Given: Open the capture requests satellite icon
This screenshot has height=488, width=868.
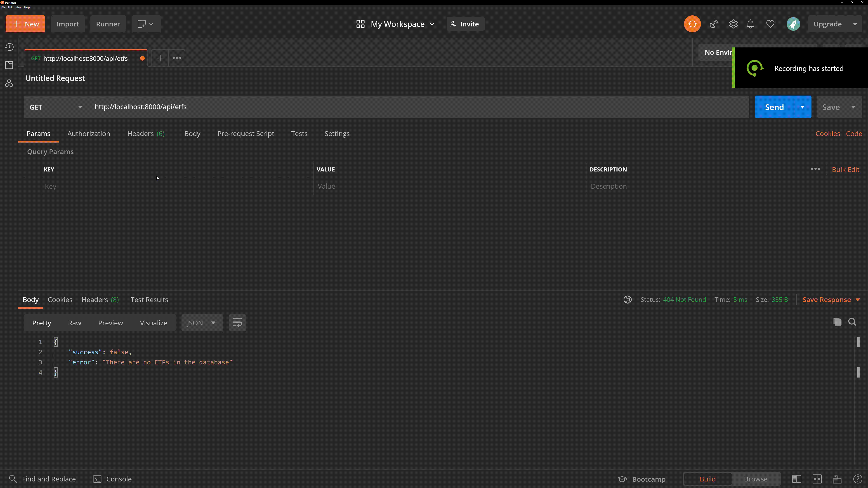Looking at the screenshot, I should (714, 24).
